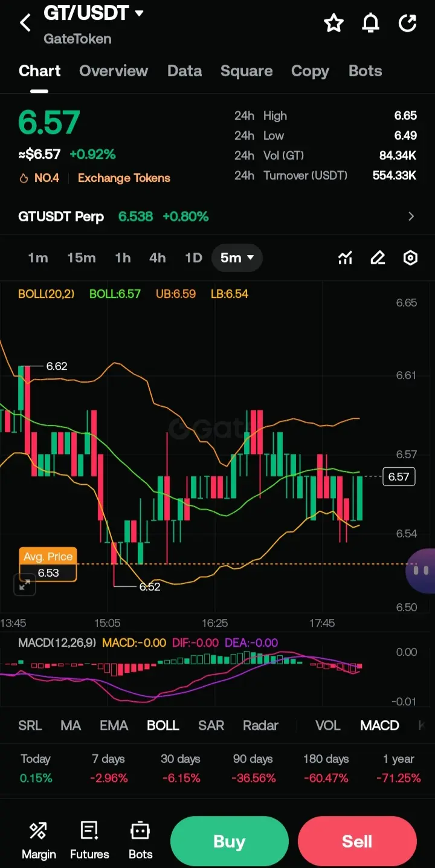
Task: Tap the 24h Low value 6.49
Action: click(405, 135)
